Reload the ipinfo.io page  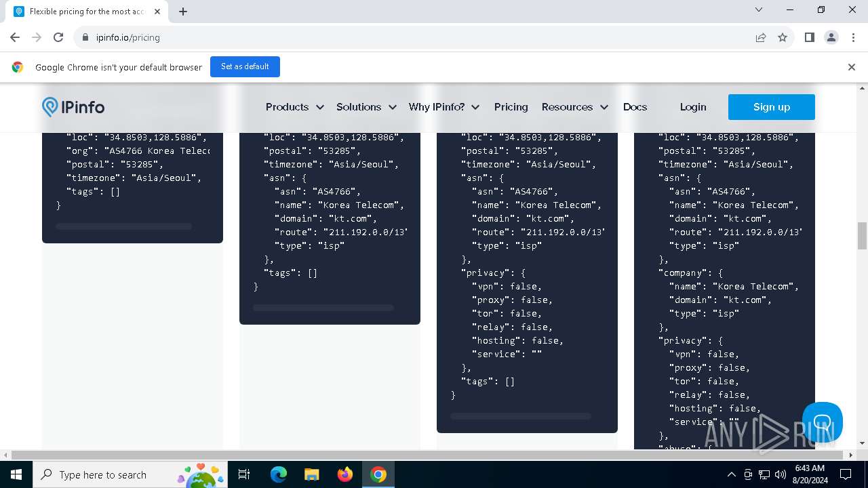pos(58,37)
